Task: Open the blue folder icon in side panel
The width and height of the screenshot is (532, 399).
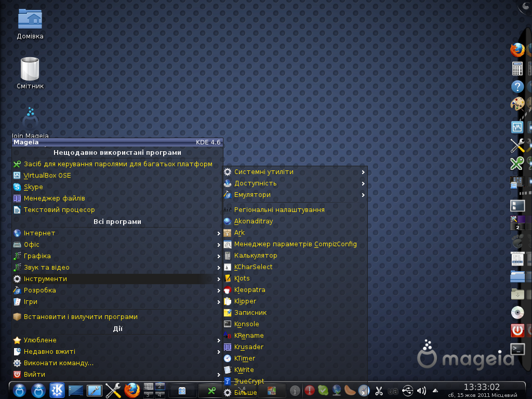Action: coord(517,276)
